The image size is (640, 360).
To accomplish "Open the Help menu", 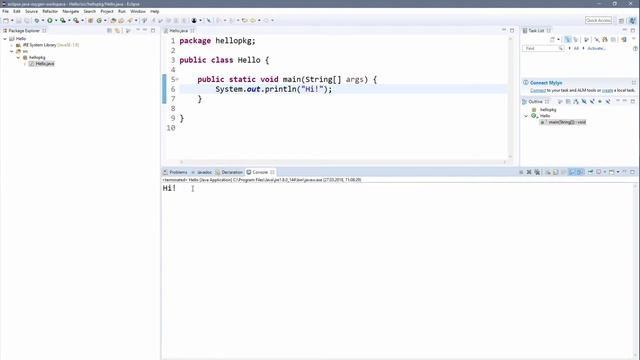I will tap(155, 11).
